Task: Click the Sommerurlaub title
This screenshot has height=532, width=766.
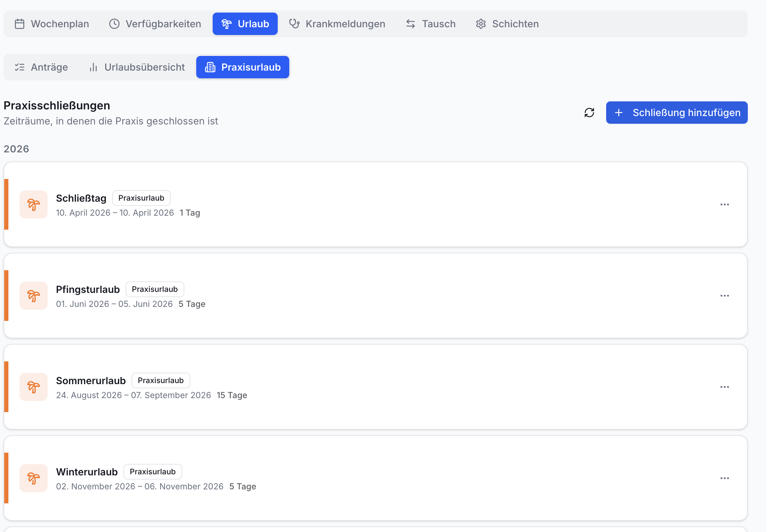Action: tap(91, 381)
